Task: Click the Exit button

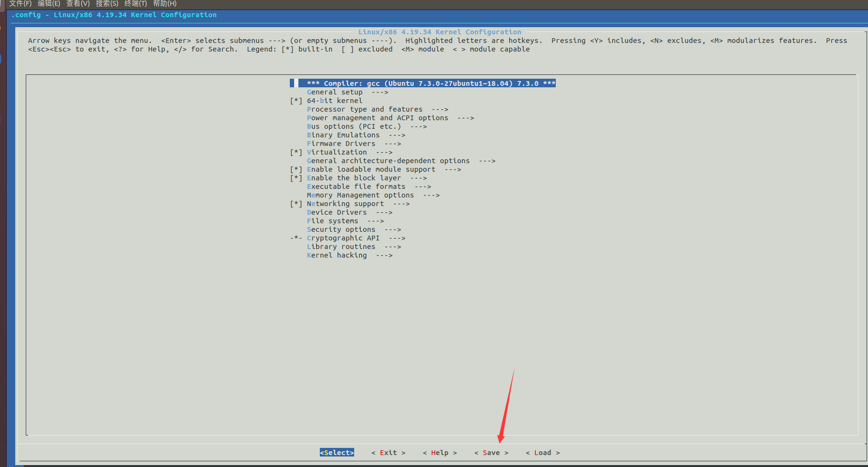Action: tap(388, 453)
